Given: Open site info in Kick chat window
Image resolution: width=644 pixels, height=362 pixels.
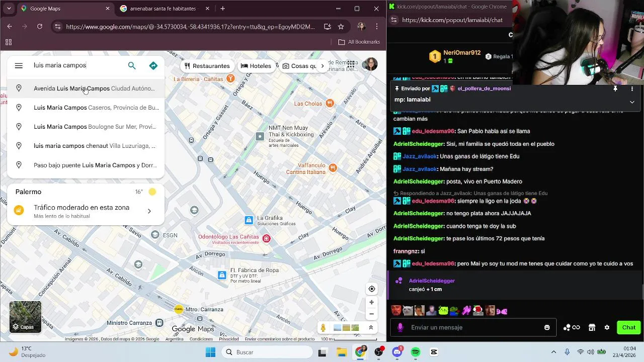Looking at the screenshot, I should (394, 20).
